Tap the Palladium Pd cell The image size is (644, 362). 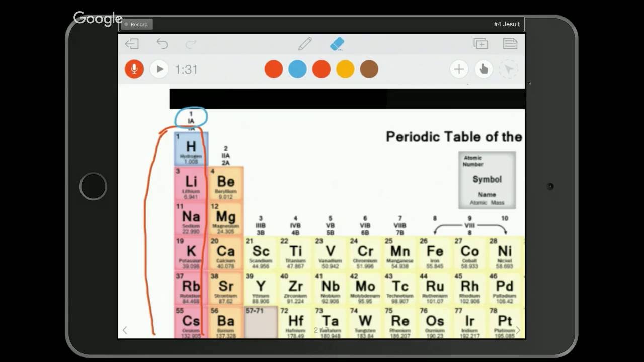pyautogui.click(x=505, y=289)
